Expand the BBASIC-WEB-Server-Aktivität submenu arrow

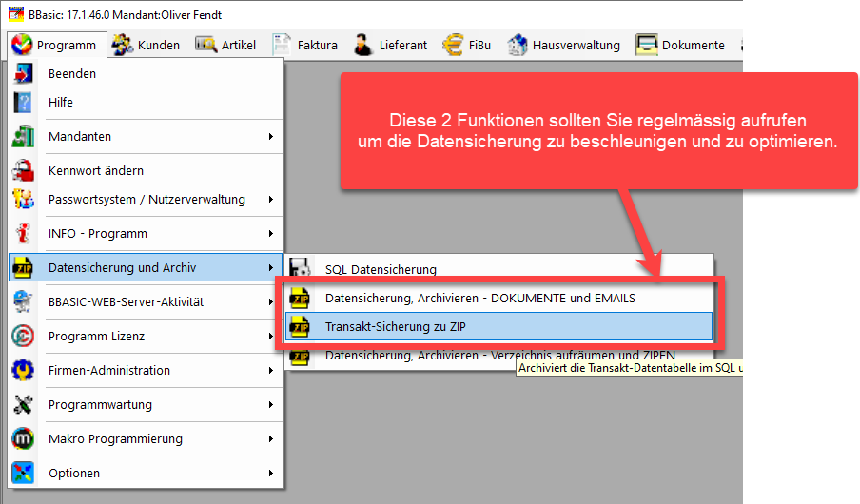271,301
